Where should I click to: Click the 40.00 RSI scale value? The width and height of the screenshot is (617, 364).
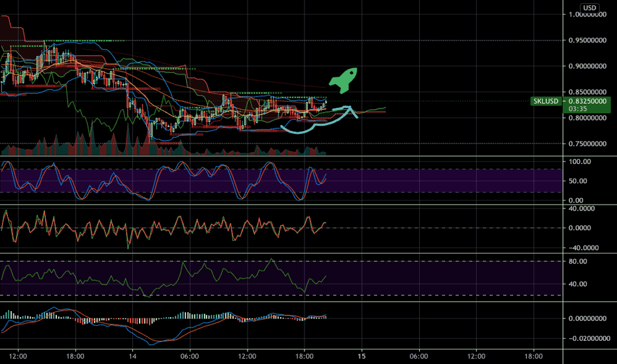(578, 284)
